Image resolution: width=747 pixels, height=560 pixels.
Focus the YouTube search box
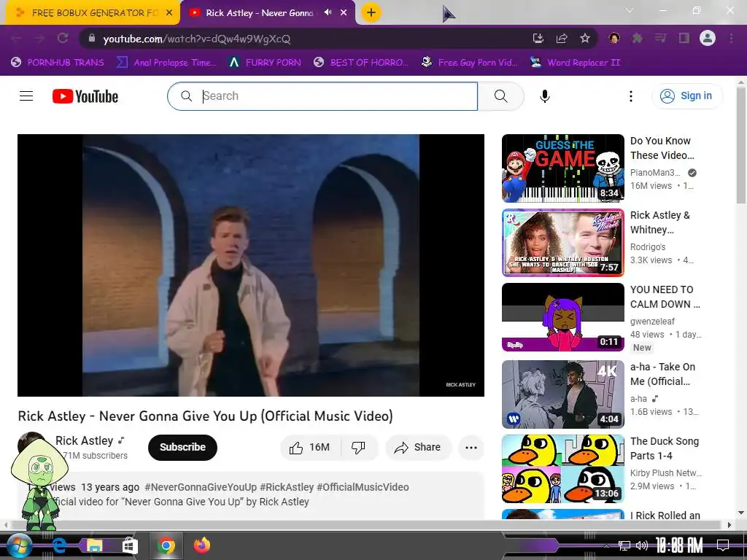pos(322,96)
